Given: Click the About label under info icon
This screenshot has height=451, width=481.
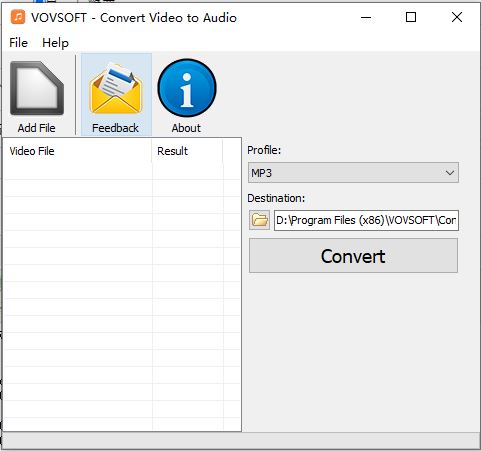Looking at the screenshot, I should coord(186,128).
